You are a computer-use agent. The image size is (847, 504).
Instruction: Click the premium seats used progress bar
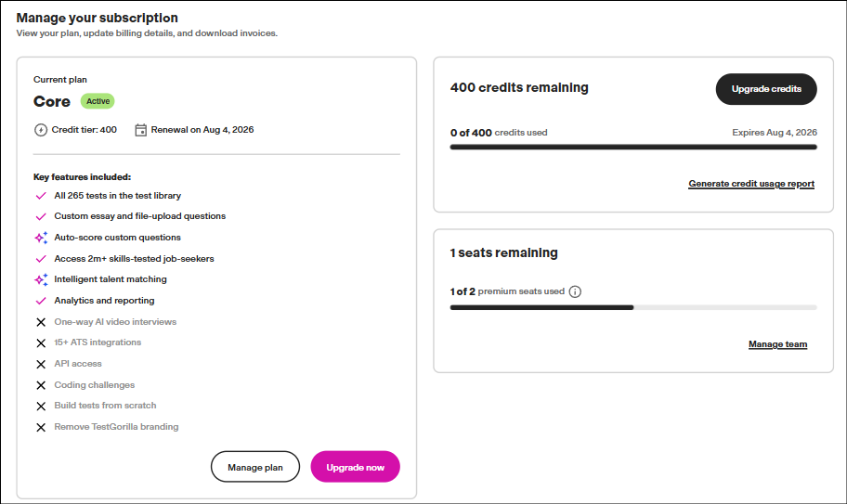point(633,307)
